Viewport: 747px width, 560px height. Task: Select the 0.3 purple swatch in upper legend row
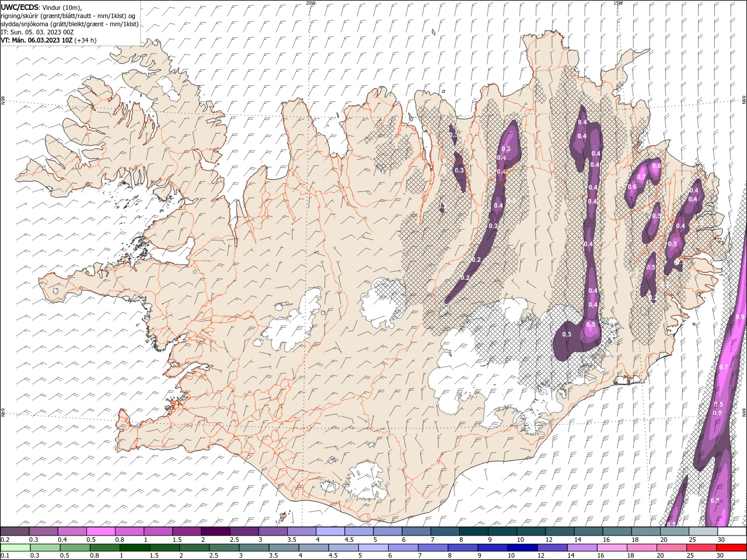[43, 531]
